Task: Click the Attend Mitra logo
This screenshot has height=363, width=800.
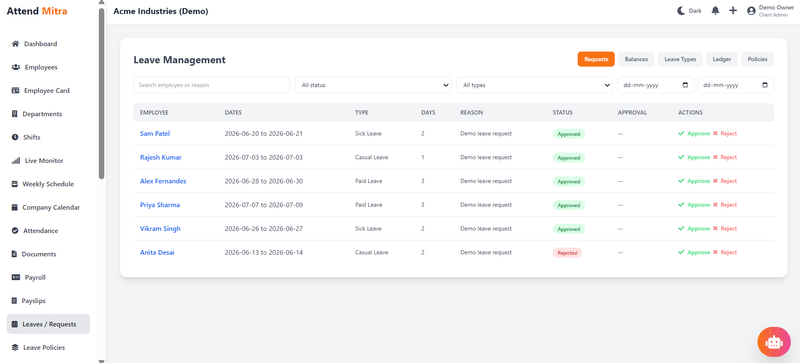Action: point(37,11)
